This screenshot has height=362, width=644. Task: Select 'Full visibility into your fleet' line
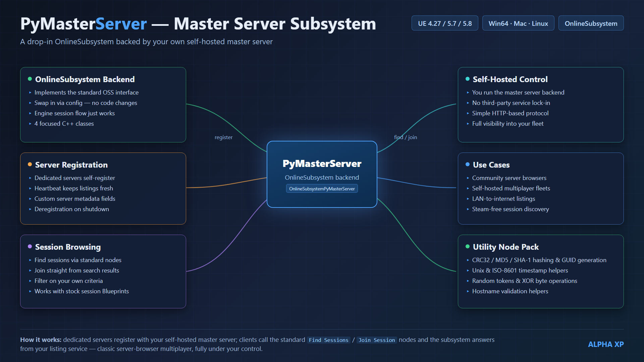coord(508,124)
